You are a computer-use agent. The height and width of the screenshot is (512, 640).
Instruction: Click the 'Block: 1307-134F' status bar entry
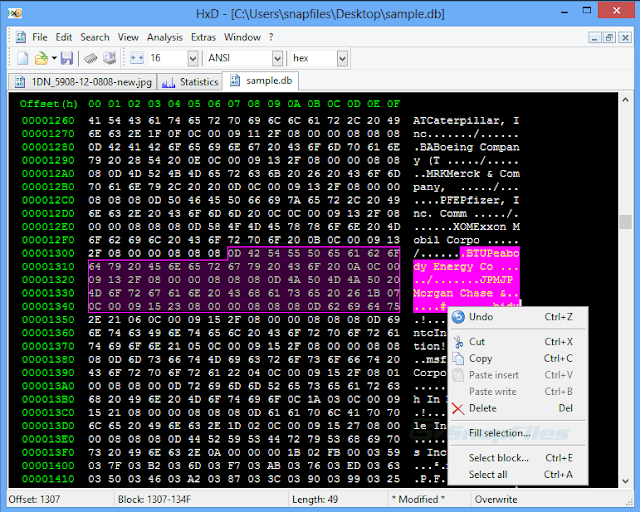154,499
